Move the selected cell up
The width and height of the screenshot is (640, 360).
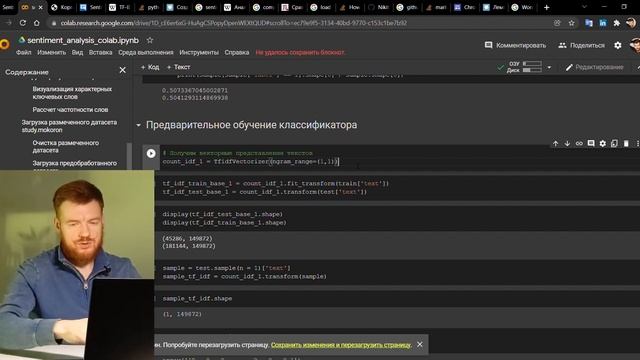(555, 144)
